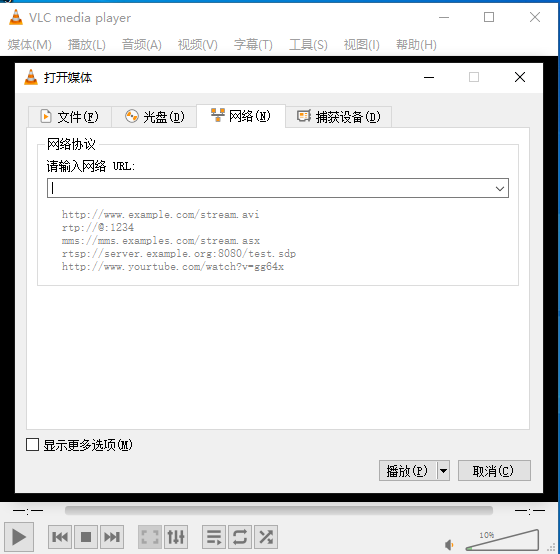Stop playback with the square icon
560x554 pixels.
point(86,536)
